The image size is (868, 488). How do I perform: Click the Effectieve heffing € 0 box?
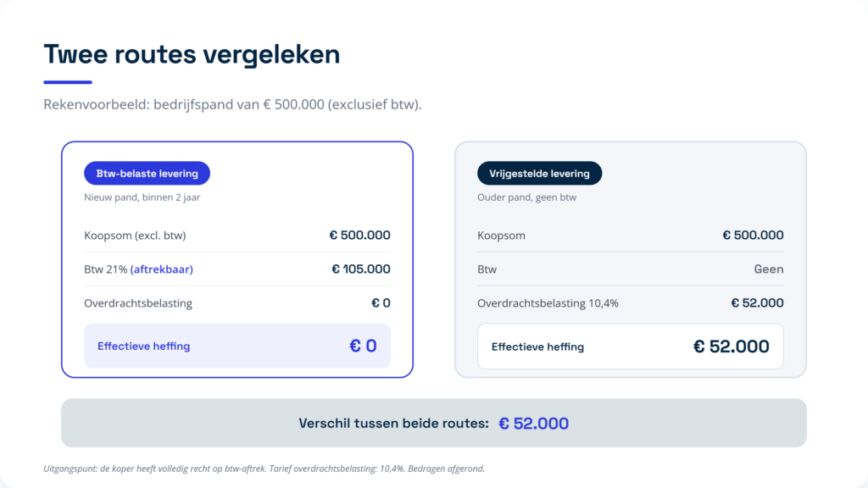tap(237, 346)
